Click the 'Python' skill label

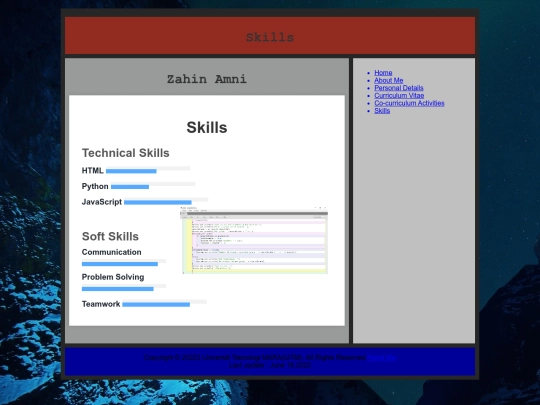[x=95, y=186]
